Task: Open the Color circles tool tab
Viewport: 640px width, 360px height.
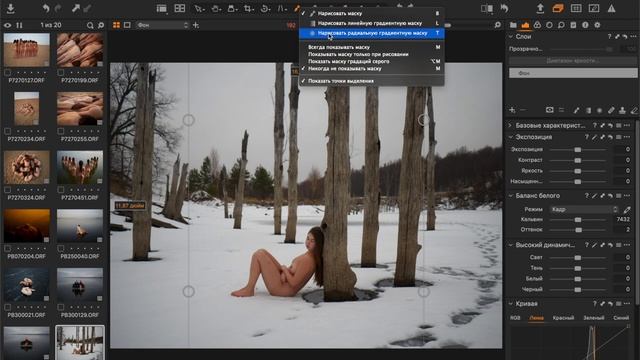Action: 537,25
